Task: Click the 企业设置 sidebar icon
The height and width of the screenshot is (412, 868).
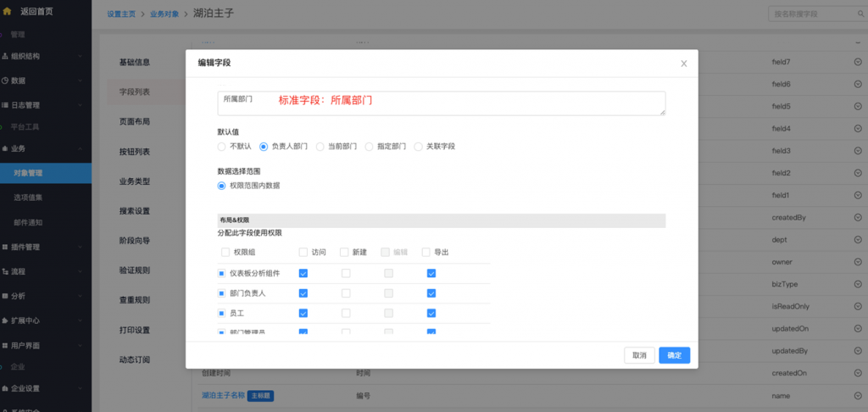Action: tap(5, 388)
